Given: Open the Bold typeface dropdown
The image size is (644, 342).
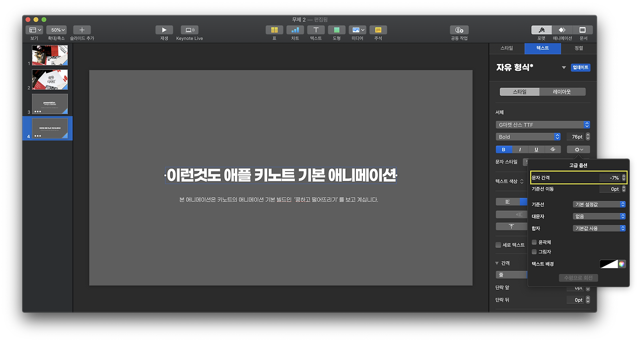Looking at the screenshot, I should (528, 137).
